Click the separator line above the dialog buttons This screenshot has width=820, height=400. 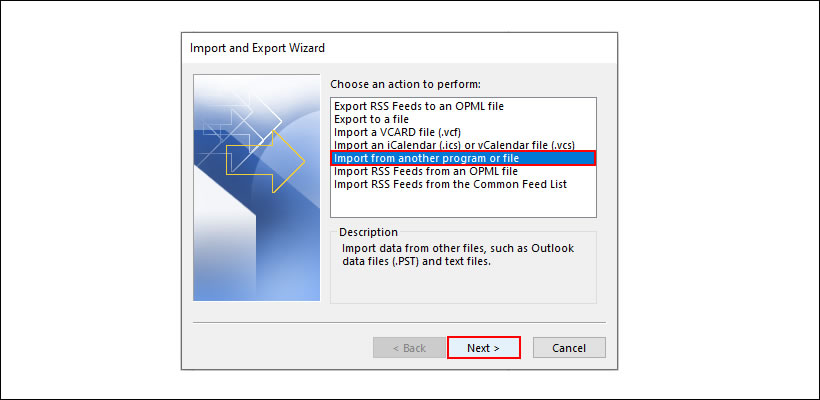coord(400,322)
